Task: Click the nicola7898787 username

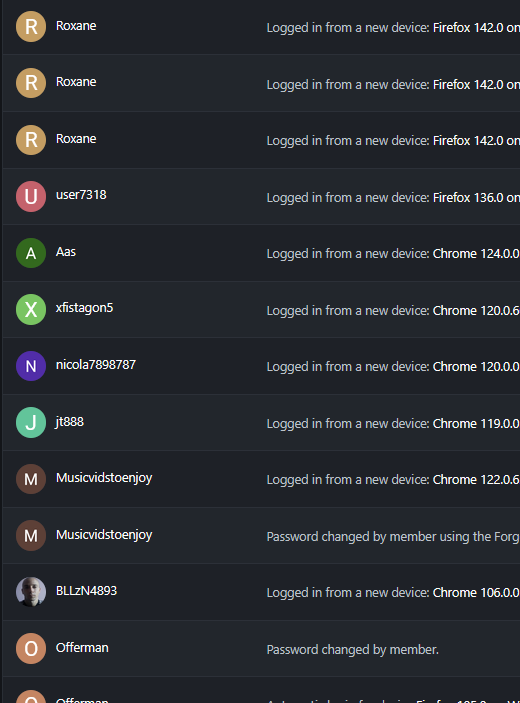Action: (x=95, y=365)
